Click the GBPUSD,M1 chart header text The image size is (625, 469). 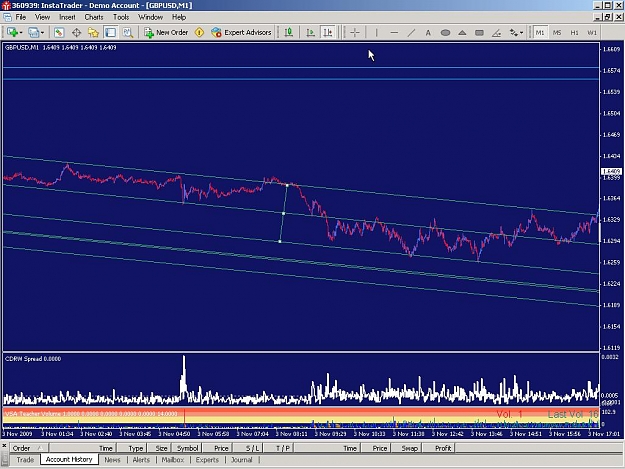(x=61, y=47)
